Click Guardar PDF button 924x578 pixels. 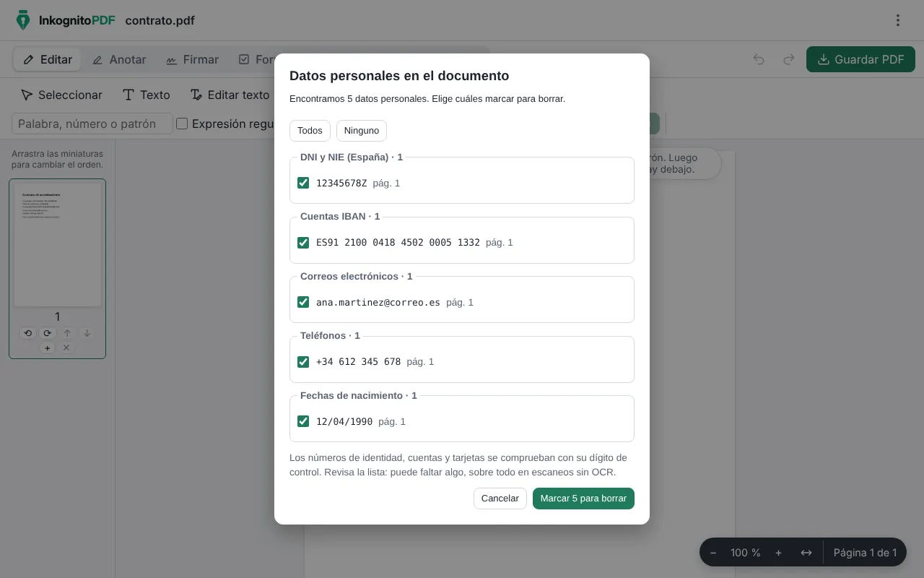click(860, 59)
